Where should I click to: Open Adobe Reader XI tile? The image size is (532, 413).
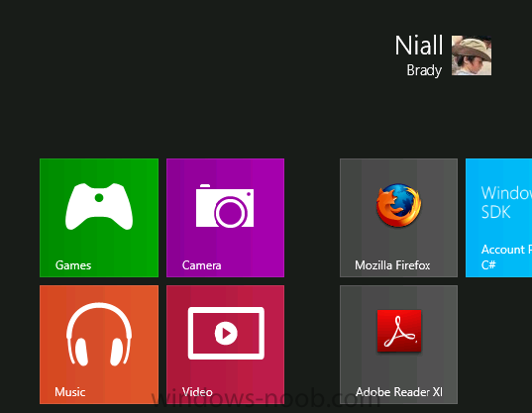(398, 345)
